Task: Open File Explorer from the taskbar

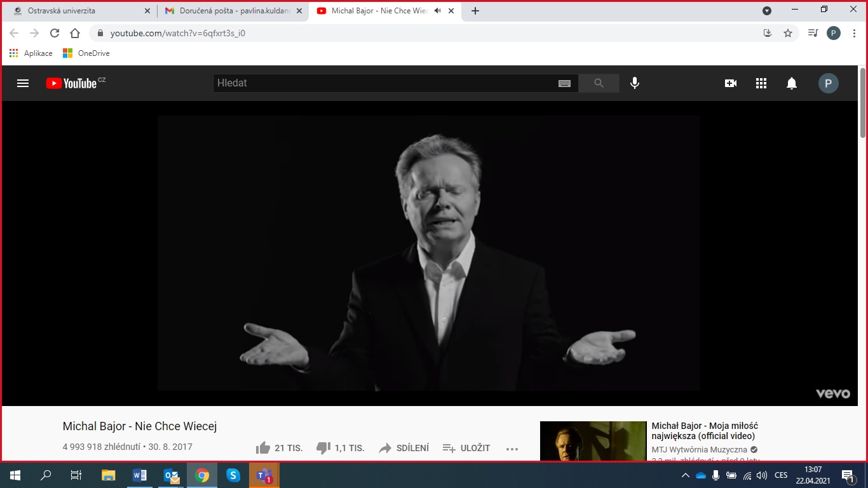Action: [109, 475]
